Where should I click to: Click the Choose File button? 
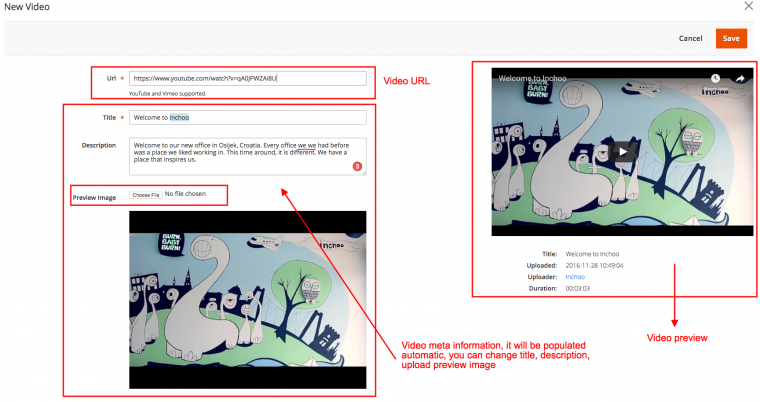tap(146, 194)
